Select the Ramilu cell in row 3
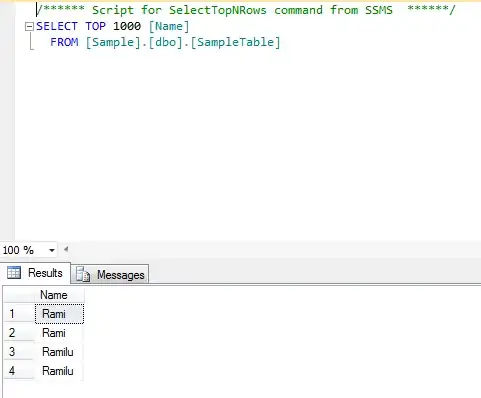The width and height of the screenshot is (481, 398). pyautogui.click(x=59, y=352)
